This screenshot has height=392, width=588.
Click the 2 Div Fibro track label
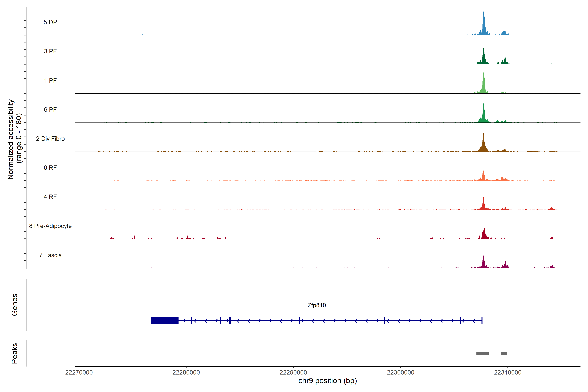[50, 139]
